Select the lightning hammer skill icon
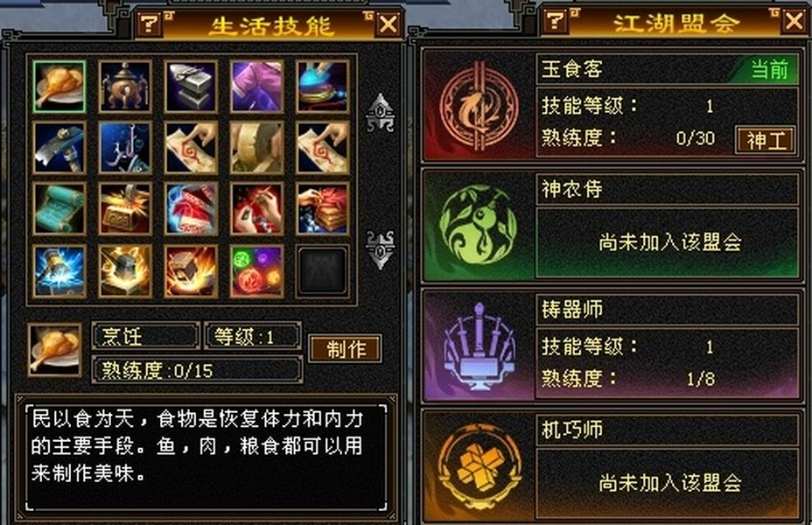The height and width of the screenshot is (525, 812). (x=59, y=271)
